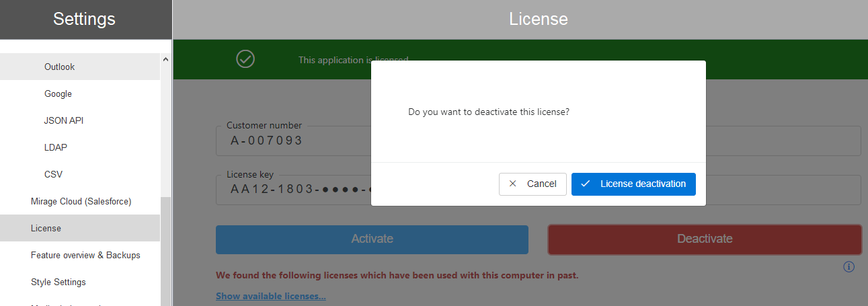Select the License sidebar item
The width and height of the screenshot is (868, 306).
[x=46, y=229]
